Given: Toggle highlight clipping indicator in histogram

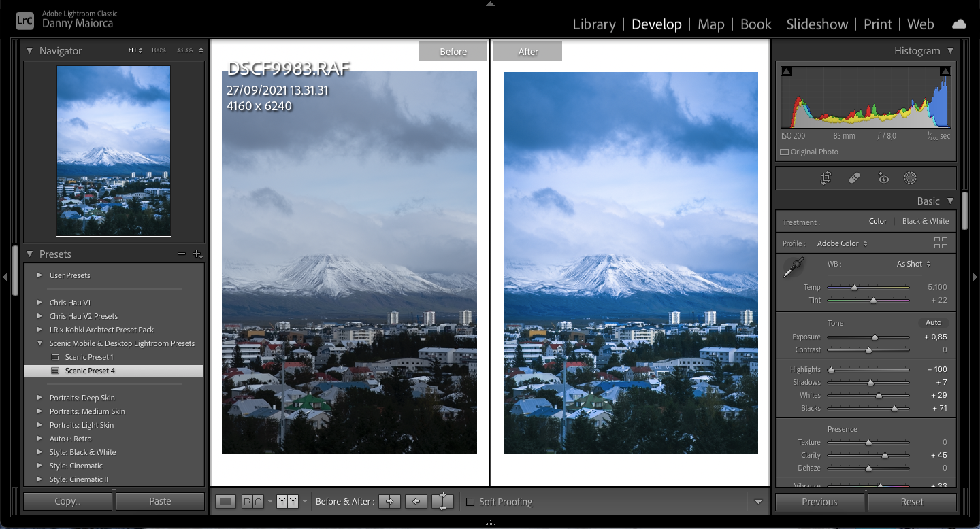Looking at the screenshot, I should (945, 71).
